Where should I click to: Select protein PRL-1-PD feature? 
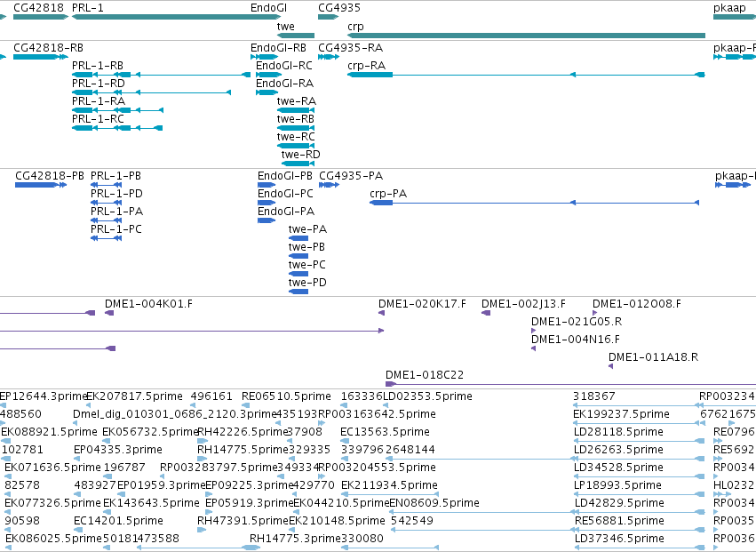pos(106,203)
